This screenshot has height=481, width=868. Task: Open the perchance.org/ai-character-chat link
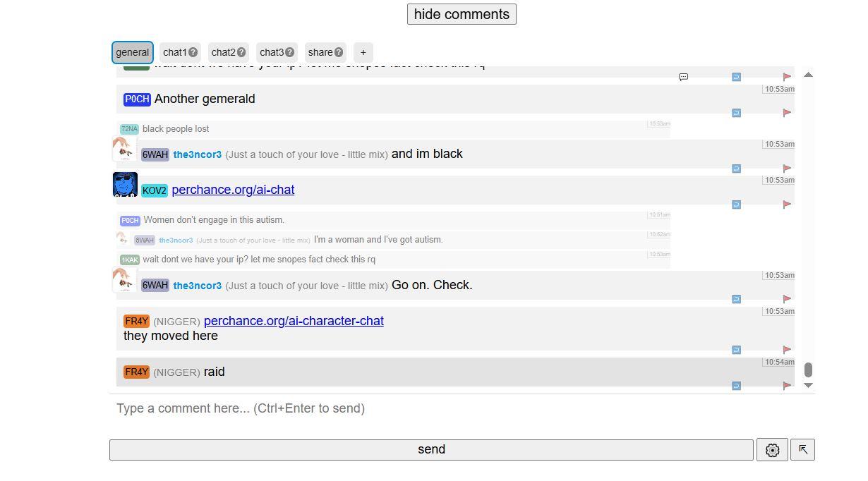[x=294, y=321]
